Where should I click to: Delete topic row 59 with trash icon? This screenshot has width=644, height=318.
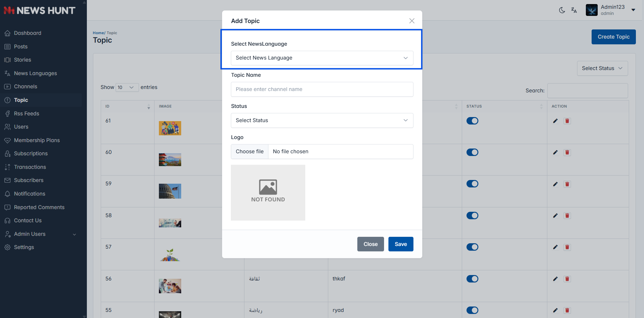click(x=567, y=184)
